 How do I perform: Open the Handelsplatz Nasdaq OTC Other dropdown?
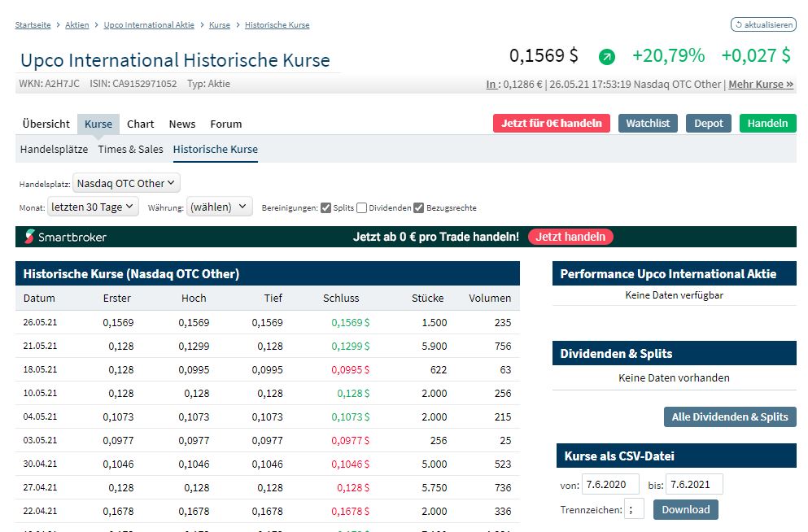[126, 183]
